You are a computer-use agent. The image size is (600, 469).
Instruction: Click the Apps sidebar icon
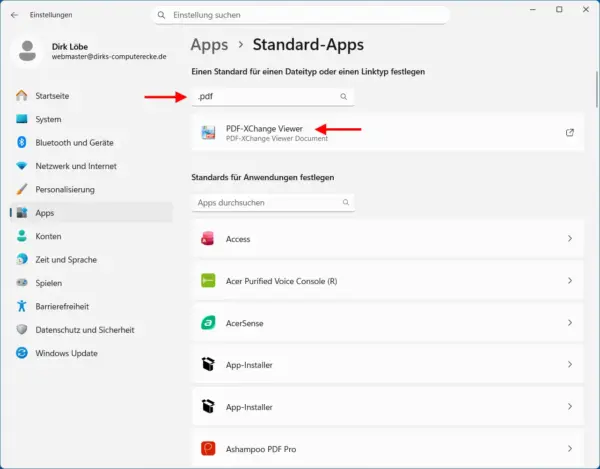pos(22,213)
